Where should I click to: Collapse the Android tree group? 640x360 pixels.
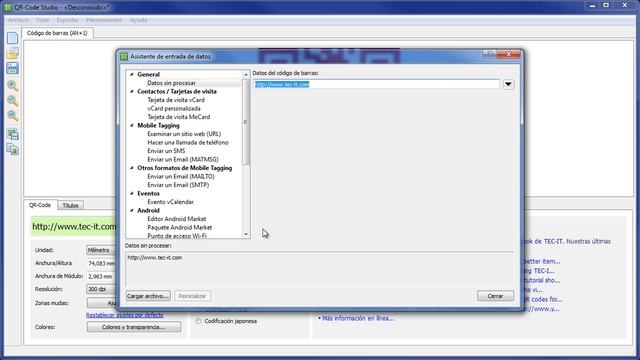click(132, 210)
